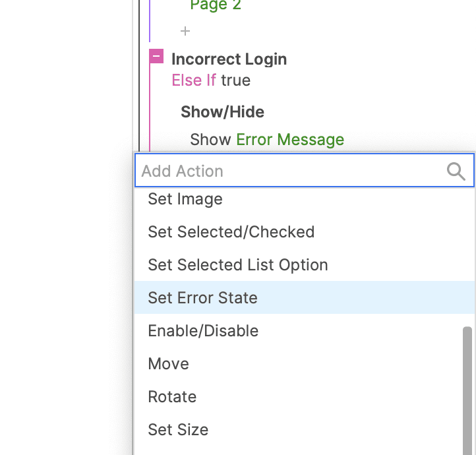
Task: Click the green Error Message target
Action: pyautogui.click(x=290, y=140)
